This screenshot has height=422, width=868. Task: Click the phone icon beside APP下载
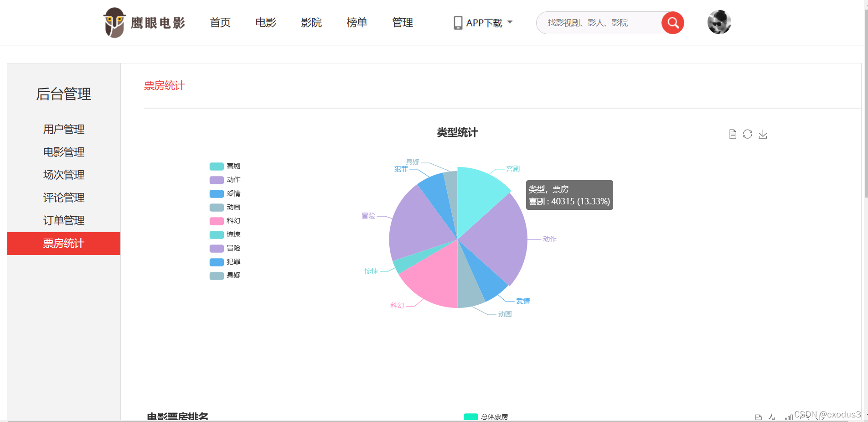pos(457,22)
